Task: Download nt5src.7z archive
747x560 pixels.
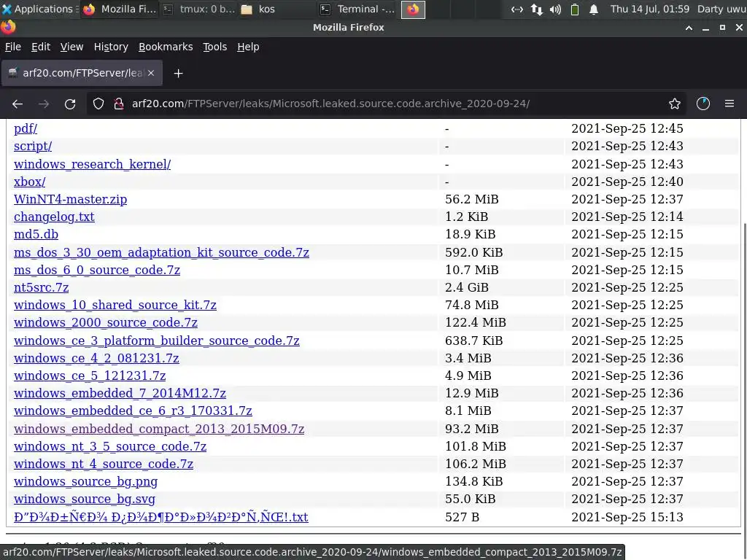Action: tap(41, 287)
